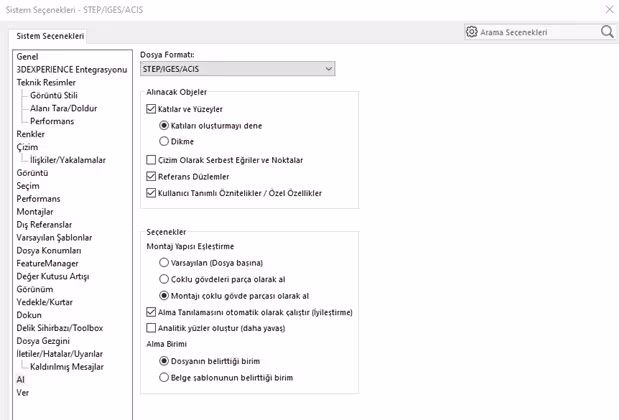Image resolution: width=619 pixels, height=420 pixels.
Task: Open Kaldırılmış Mesajlar settings
Action: point(67,367)
